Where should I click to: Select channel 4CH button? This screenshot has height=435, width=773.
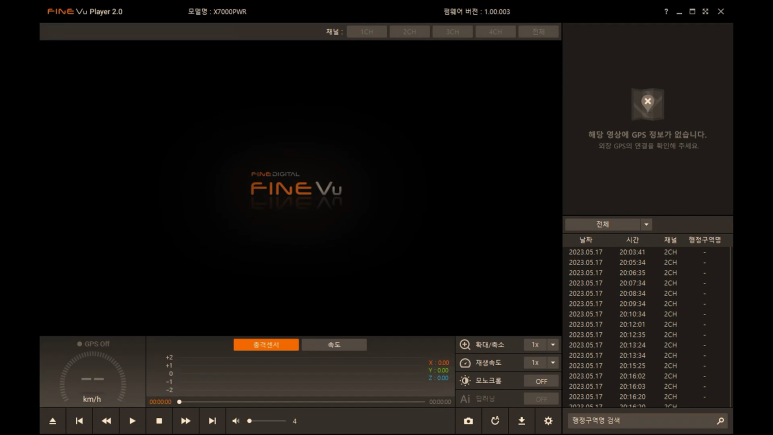pyautogui.click(x=495, y=32)
